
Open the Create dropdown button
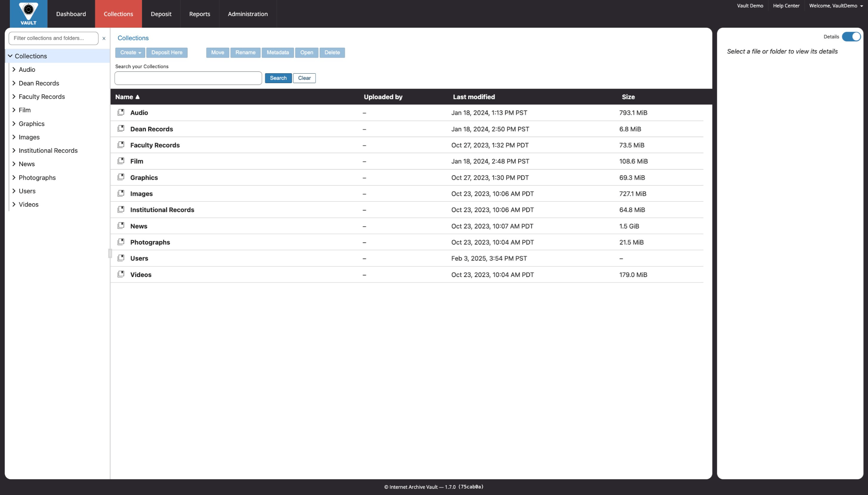[x=130, y=52]
